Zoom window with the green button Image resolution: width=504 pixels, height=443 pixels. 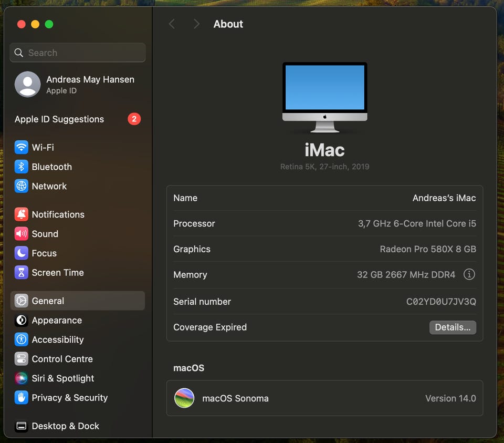(x=49, y=24)
